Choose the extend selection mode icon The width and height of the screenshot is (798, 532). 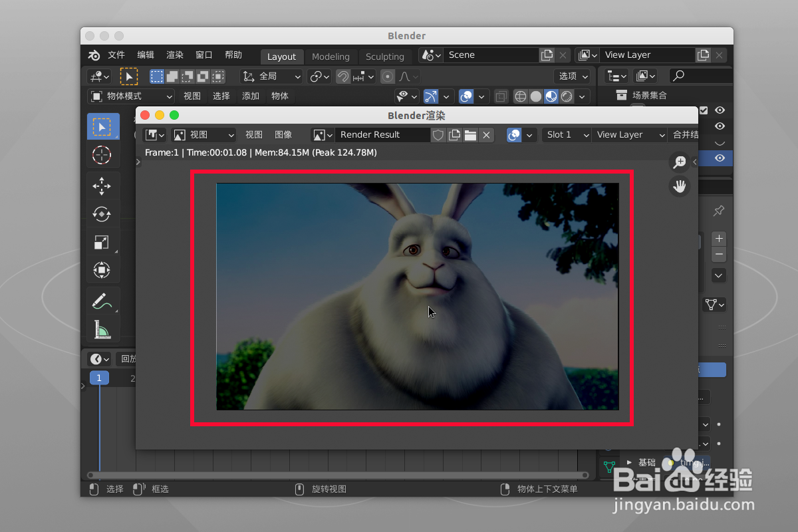point(172,76)
